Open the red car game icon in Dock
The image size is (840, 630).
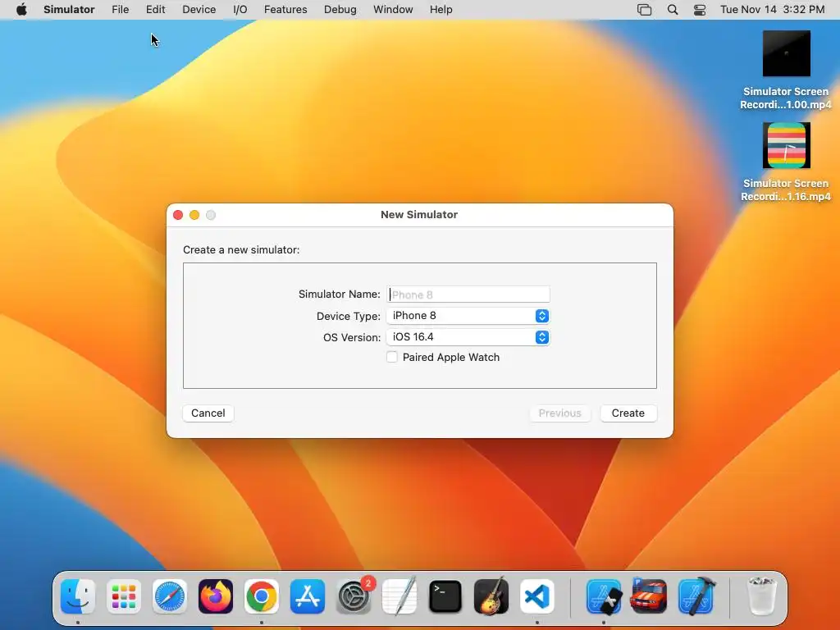(x=650, y=596)
